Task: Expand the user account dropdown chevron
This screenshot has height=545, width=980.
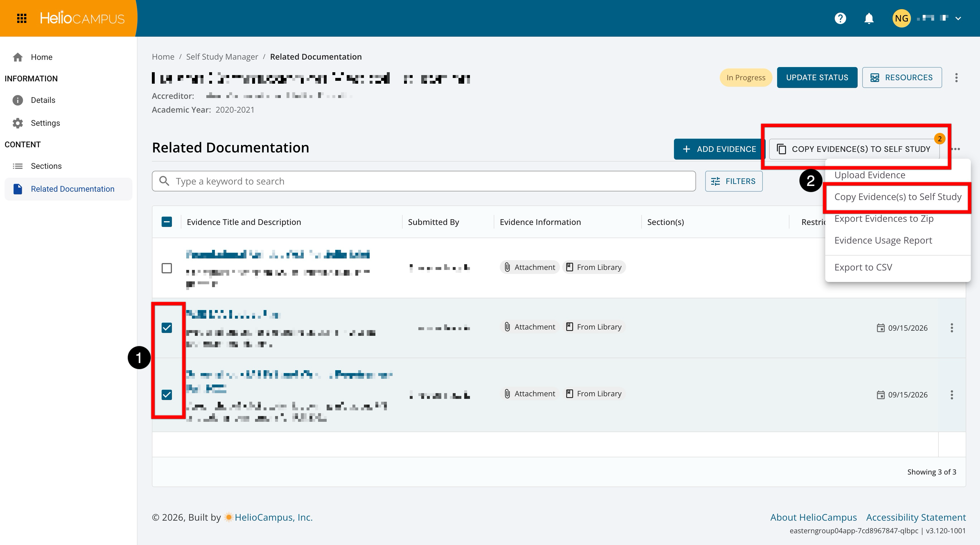Action: (x=958, y=18)
